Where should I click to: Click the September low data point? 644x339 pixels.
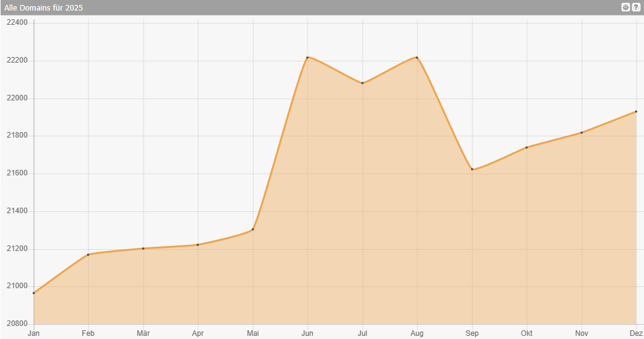point(472,169)
